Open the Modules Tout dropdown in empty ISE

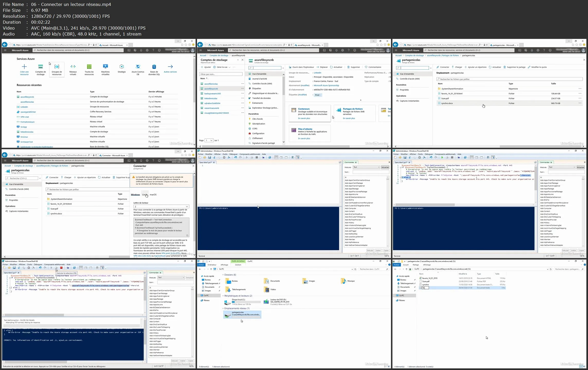[366, 167]
